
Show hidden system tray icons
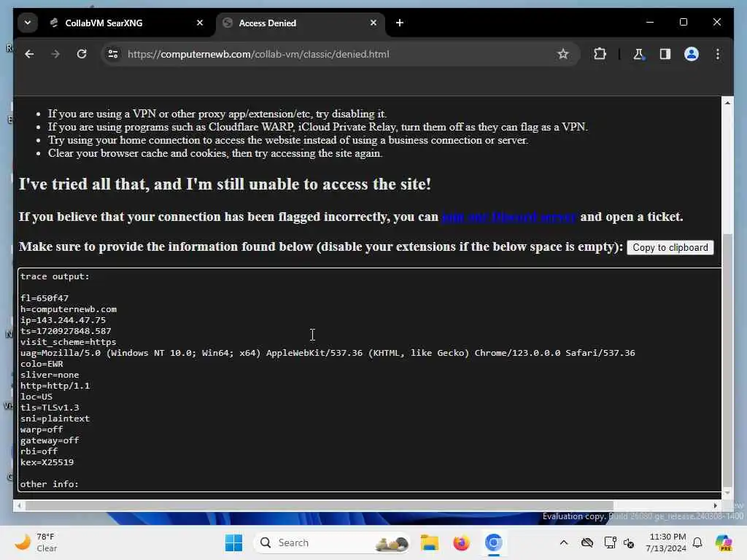click(x=564, y=542)
